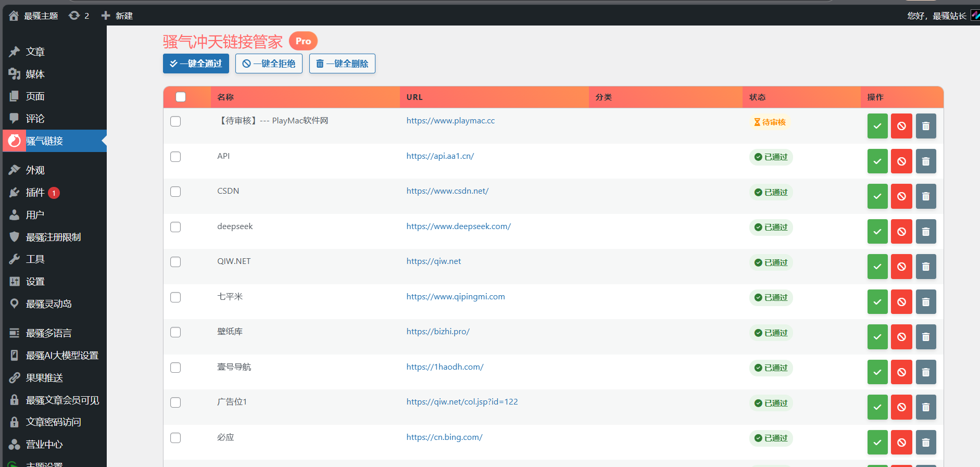Click the home icon for 最骚主题
The width and height of the screenshot is (980, 467).
(14, 16)
